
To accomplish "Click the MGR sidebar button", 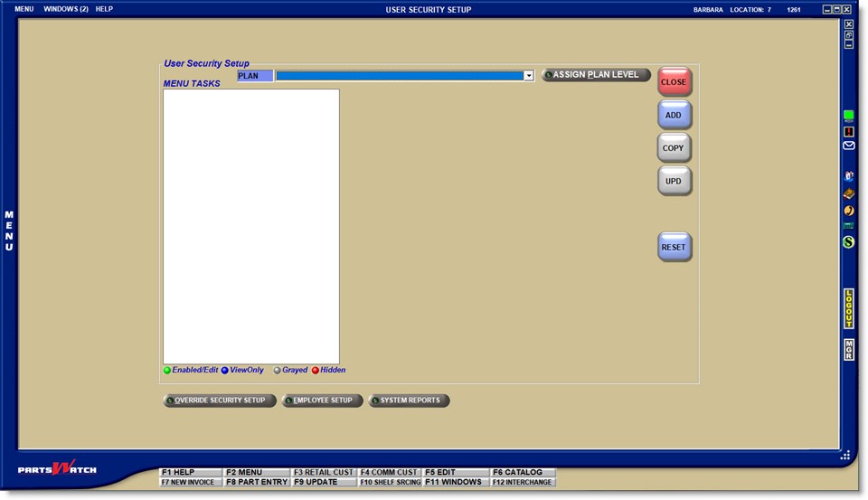I will coord(848,350).
